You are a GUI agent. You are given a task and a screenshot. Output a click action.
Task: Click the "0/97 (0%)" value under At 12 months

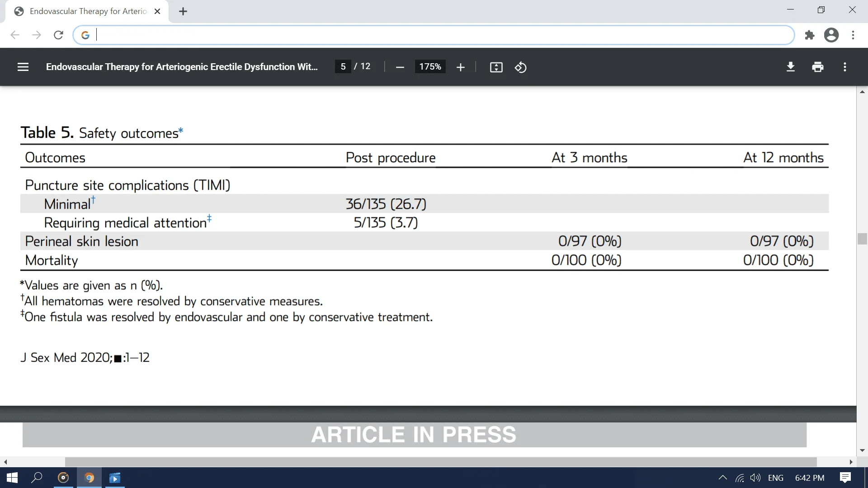782,241
